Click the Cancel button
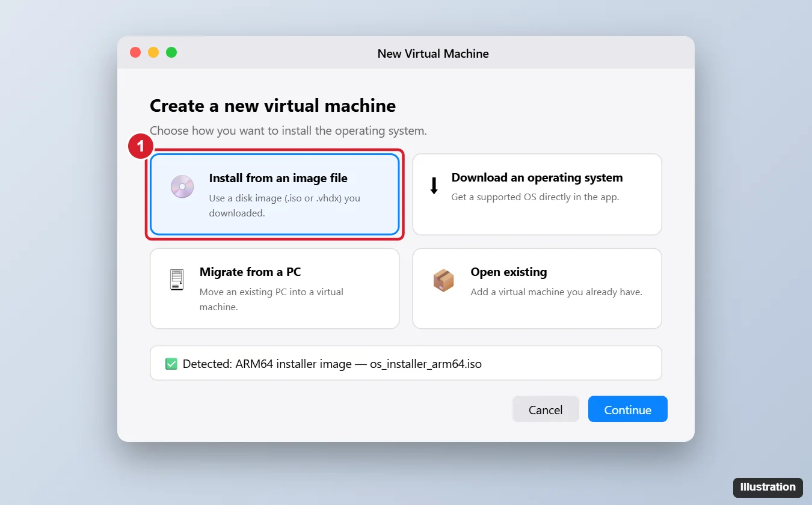The height and width of the screenshot is (505, 812). pos(546,409)
